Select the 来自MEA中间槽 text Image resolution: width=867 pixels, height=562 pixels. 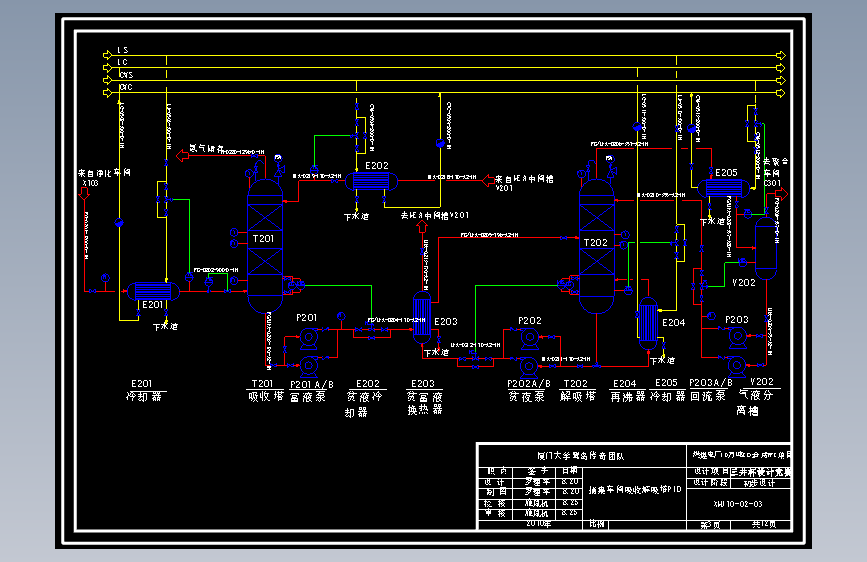point(524,179)
